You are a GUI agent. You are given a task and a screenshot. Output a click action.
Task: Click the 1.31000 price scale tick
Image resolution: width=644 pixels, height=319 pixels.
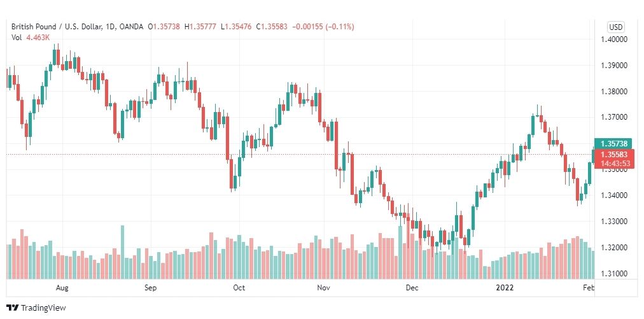pos(614,273)
